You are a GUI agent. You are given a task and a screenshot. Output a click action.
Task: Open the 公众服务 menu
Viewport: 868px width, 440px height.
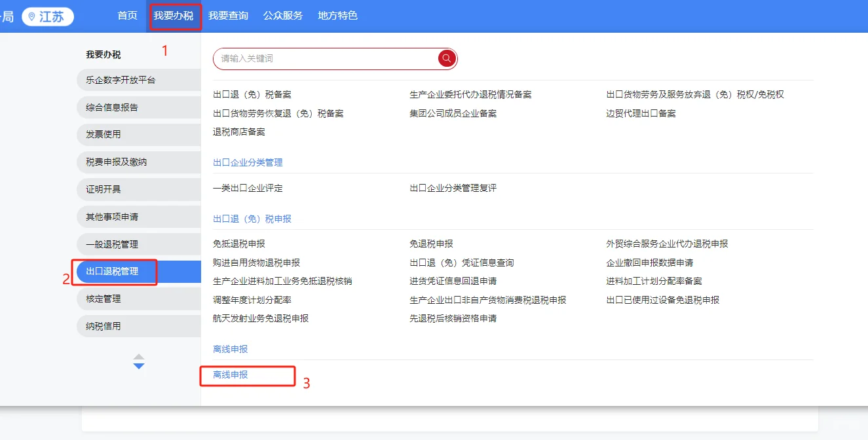click(x=282, y=16)
